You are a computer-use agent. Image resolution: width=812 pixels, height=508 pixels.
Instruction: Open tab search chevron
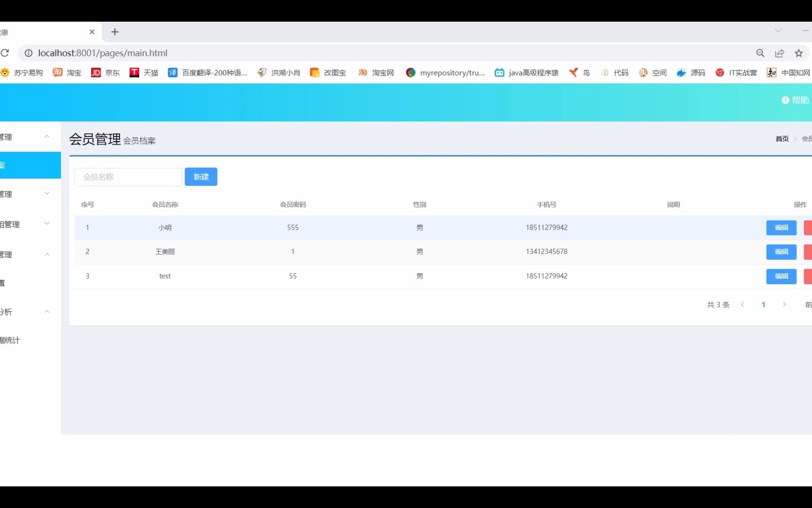coord(778,31)
